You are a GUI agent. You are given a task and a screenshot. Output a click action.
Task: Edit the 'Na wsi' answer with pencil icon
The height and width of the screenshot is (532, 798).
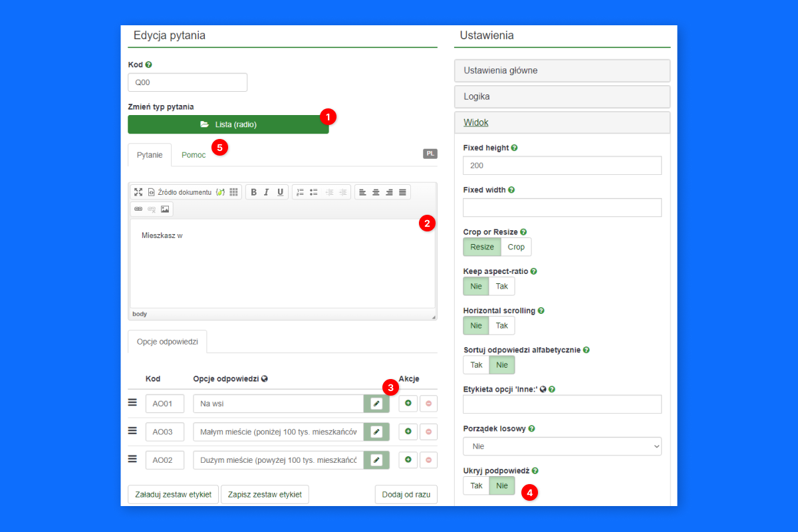(376, 404)
